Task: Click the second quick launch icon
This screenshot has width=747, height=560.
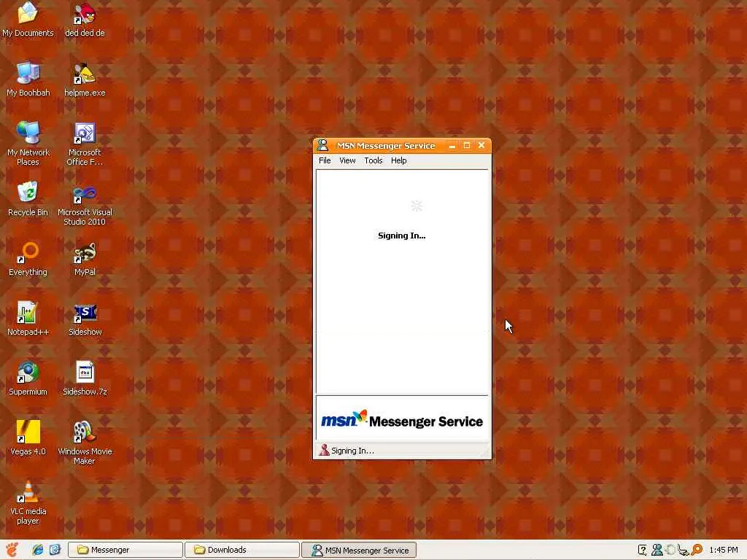Action: click(55, 550)
